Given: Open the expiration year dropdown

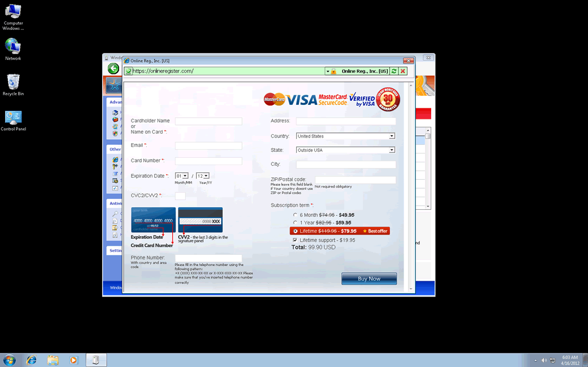Looking at the screenshot, I should point(203,176).
